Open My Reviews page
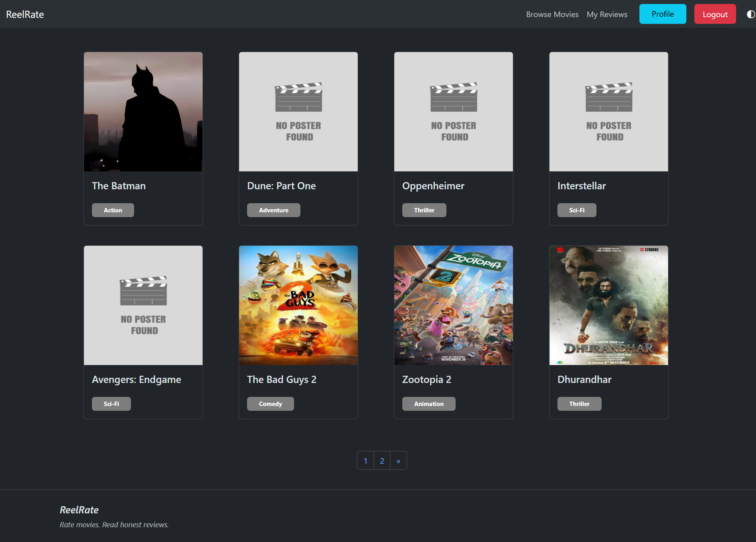Viewport: 756px width, 542px height. pyautogui.click(x=607, y=14)
